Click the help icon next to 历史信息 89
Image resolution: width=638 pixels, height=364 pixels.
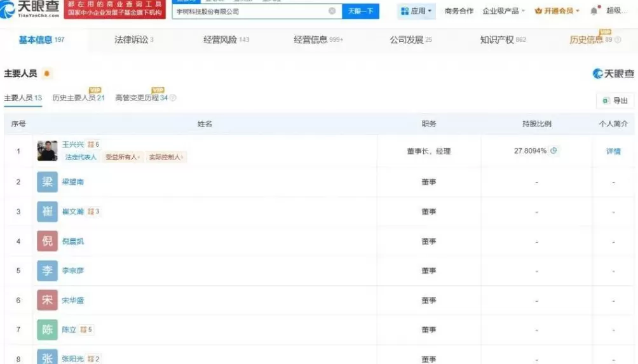(618, 40)
